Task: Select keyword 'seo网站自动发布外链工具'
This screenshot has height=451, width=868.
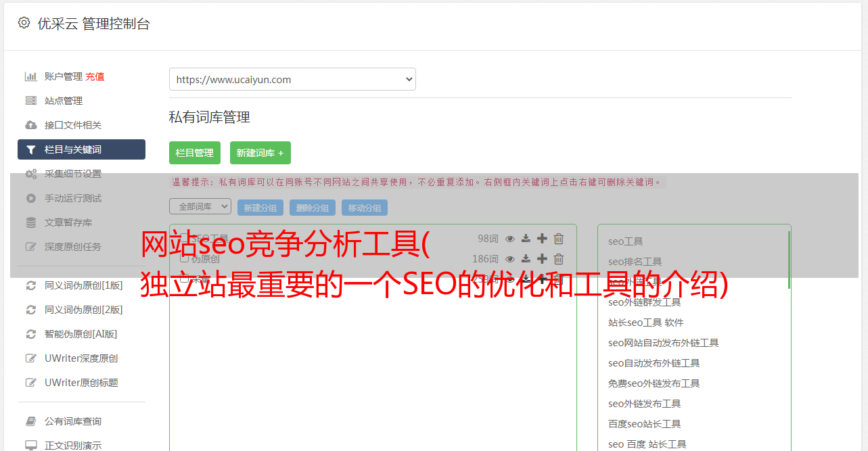Action: click(x=664, y=343)
